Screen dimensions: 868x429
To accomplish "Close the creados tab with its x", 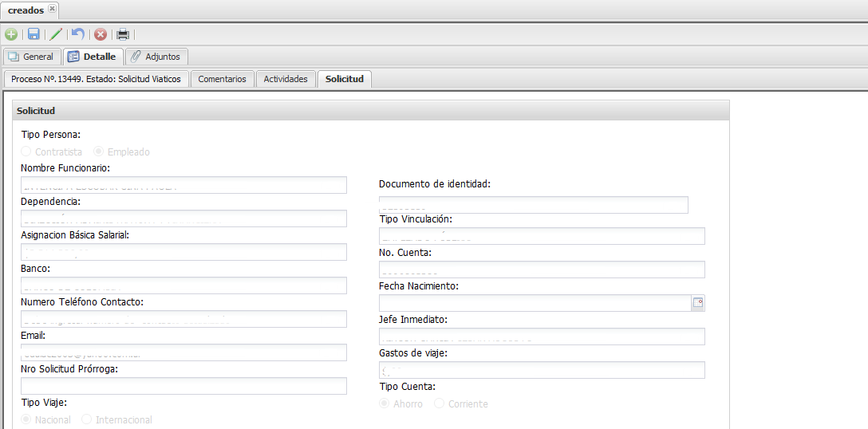I will coord(53,9).
